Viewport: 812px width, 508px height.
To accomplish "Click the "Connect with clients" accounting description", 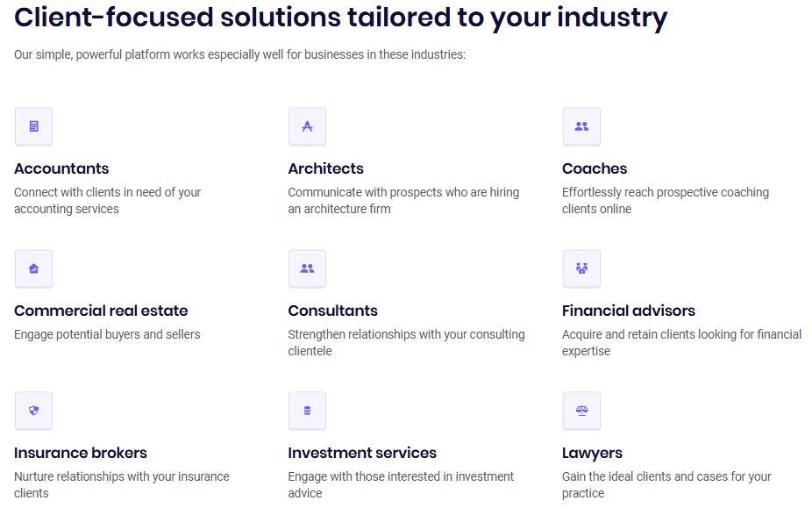I will tap(107, 201).
